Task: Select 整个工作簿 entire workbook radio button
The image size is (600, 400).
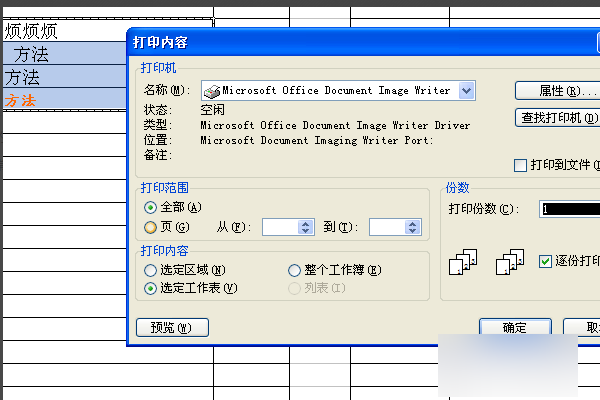Action: coord(294,270)
